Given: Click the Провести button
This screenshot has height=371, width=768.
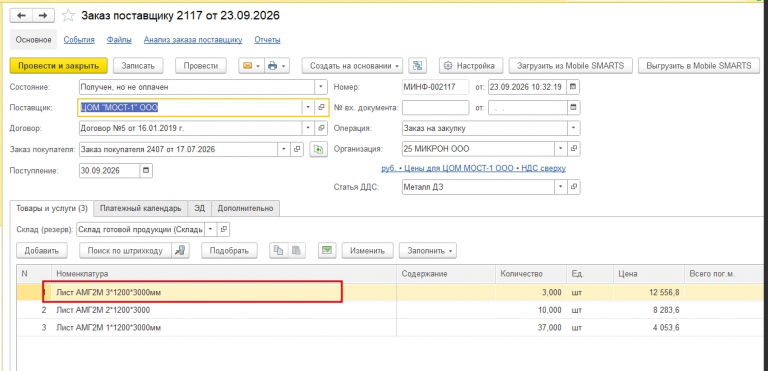Looking at the screenshot, I should [x=200, y=66].
